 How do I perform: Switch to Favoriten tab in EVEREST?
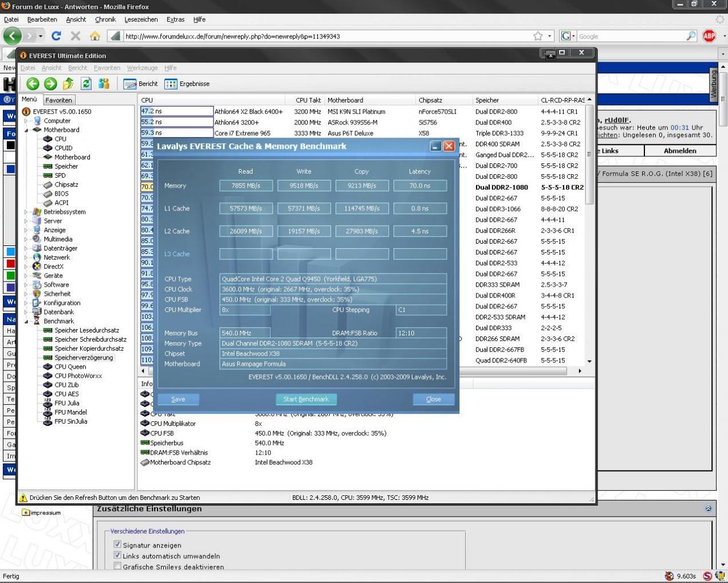tap(58, 100)
